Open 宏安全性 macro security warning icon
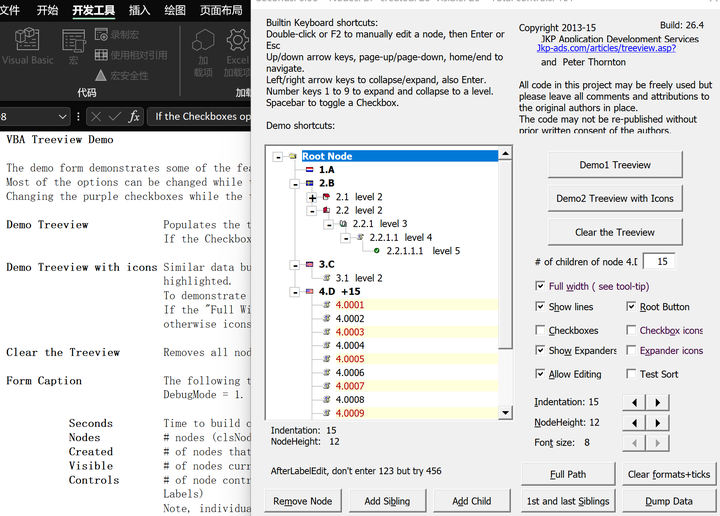 [101, 75]
